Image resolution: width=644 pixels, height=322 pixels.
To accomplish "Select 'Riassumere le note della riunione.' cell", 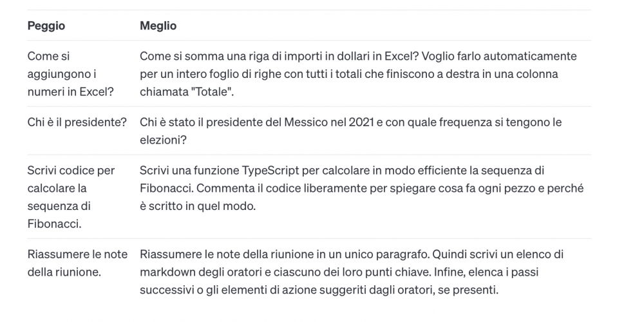I will (x=78, y=263).
